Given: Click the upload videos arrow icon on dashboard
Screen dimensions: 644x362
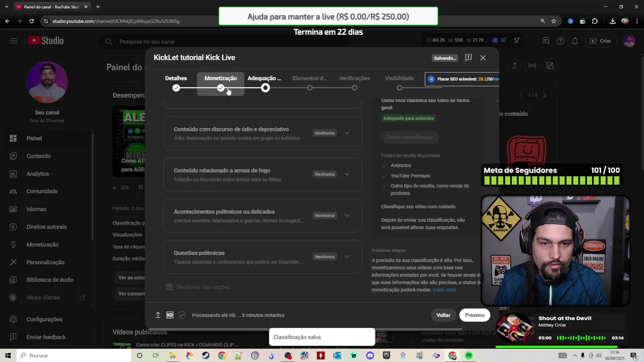Looking at the screenshot, I should tap(515, 65).
